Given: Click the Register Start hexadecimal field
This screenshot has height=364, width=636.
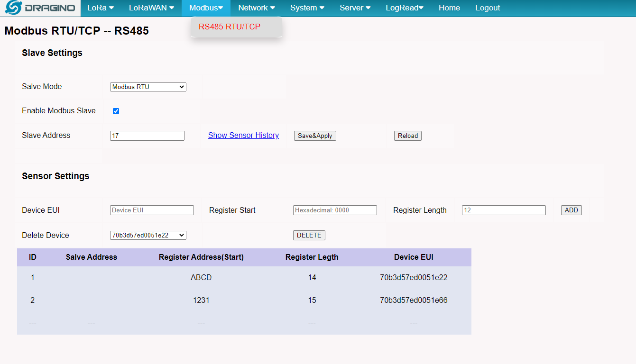Looking at the screenshot, I should (335, 210).
